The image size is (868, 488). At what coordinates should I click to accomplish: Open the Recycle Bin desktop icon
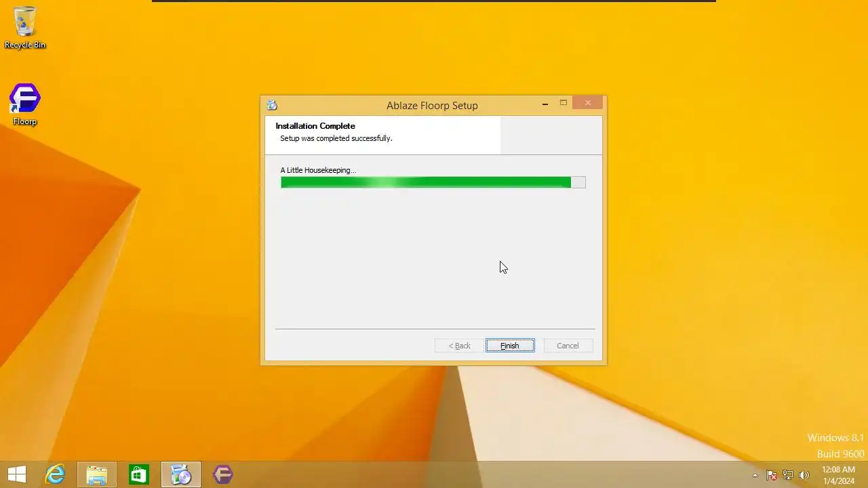pos(25,28)
